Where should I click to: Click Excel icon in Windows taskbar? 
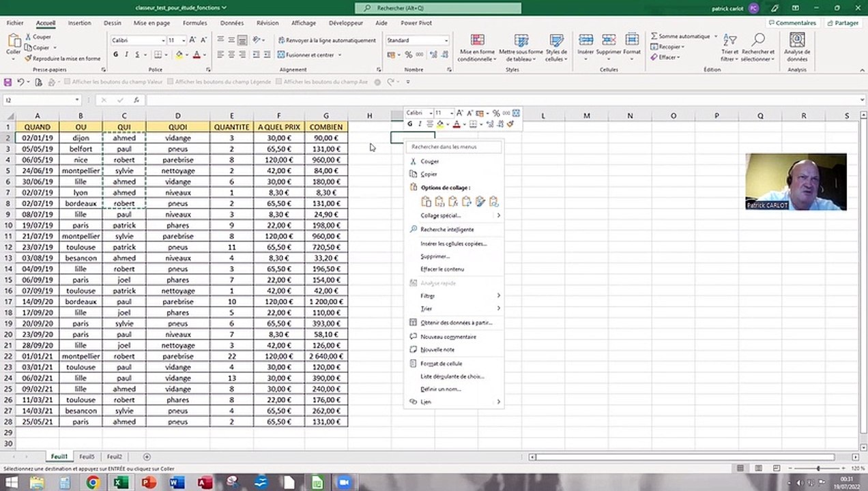121,483
